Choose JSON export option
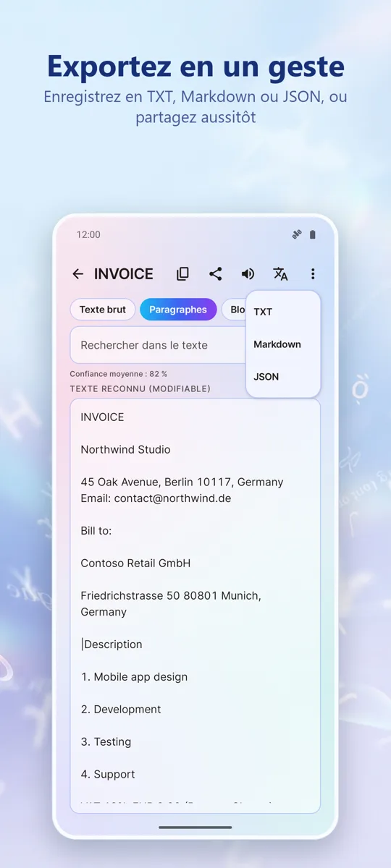 (x=283, y=377)
